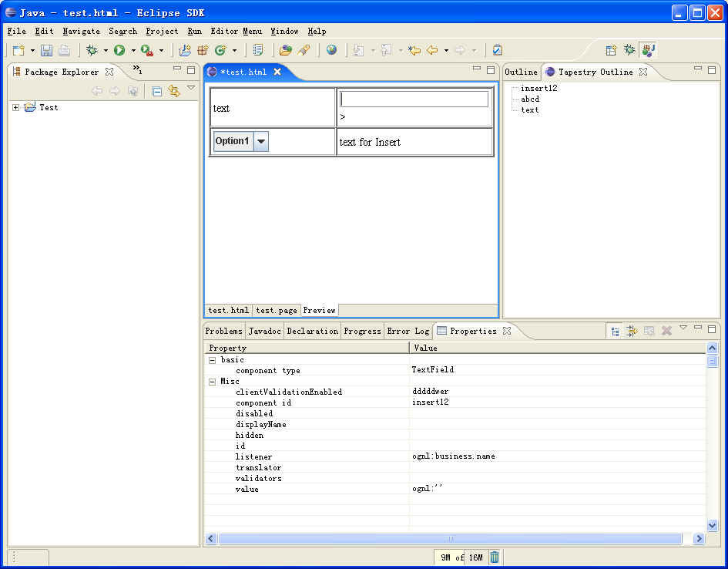This screenshot has width=728, height=569.
Task: Open the Editor Menu menu
Action: pyautogui.click(x=237, y=31)
